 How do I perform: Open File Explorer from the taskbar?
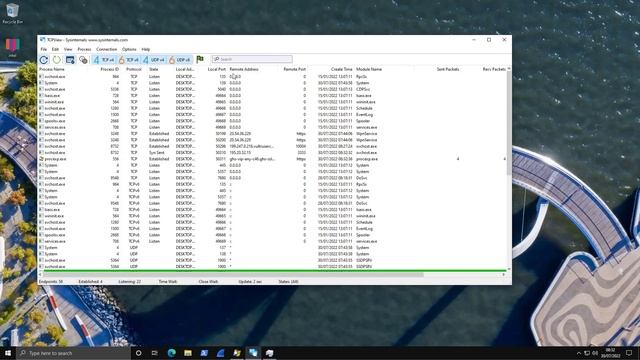click(x=188, y=353)
